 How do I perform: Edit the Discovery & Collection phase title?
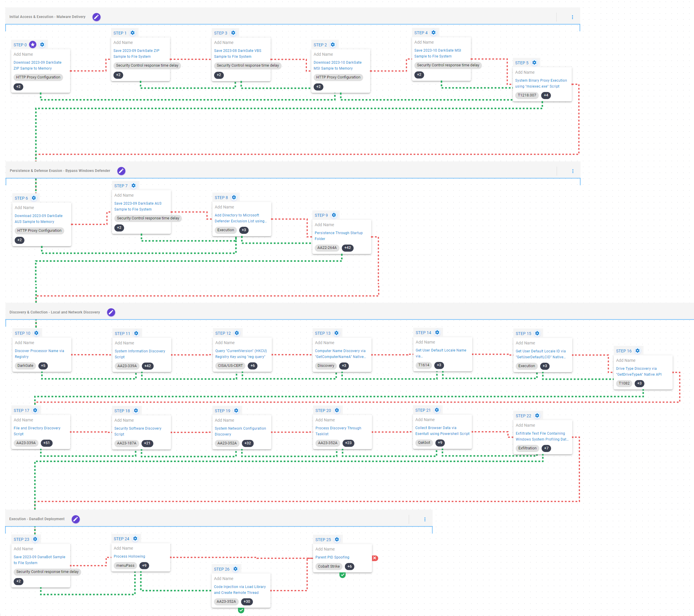pos(111,312)
